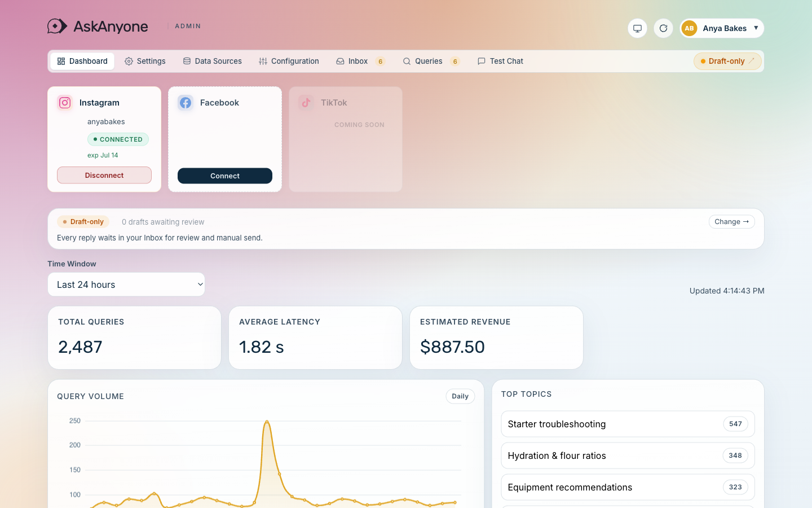Open the Dashboard tab

click(x=82, y=61)
